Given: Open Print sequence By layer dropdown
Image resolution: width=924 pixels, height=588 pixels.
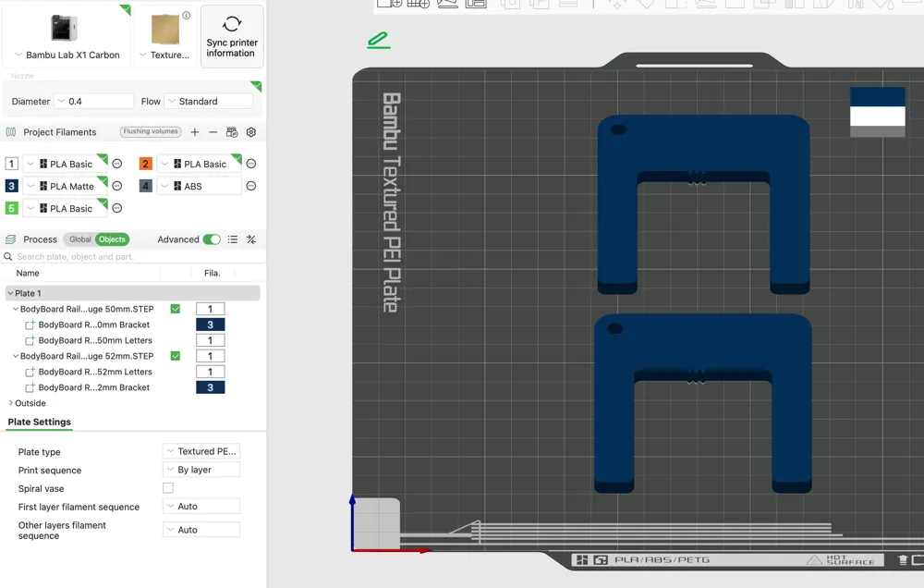Looking at the screenshot, I should tap(201, 470).
